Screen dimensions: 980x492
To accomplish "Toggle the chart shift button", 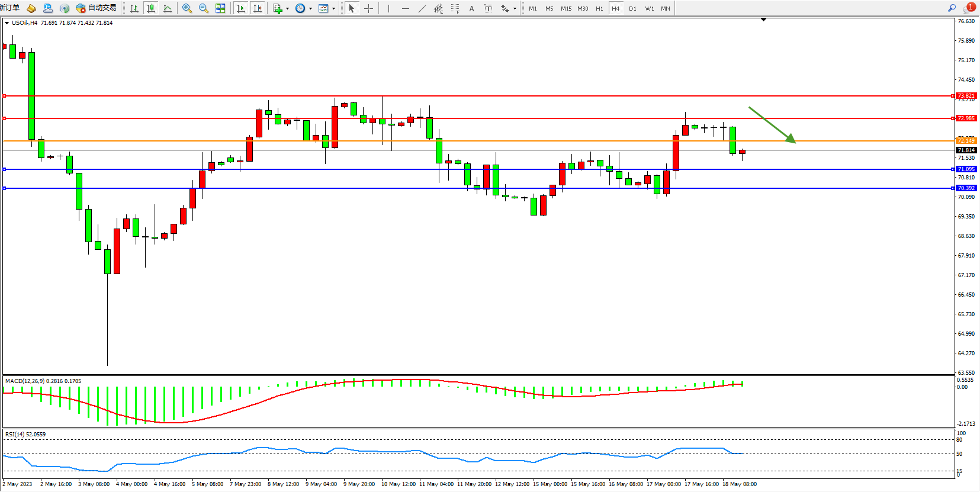I will [x=257, y=8].
